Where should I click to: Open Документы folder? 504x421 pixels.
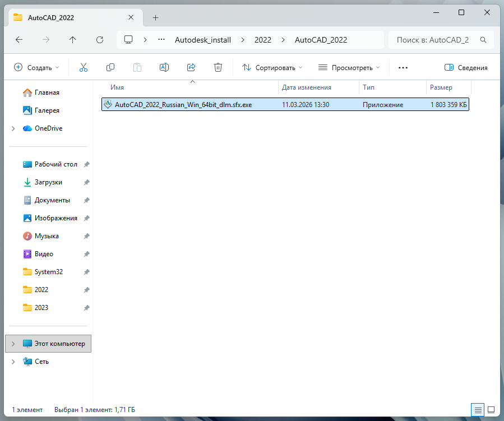pyautogui.click(x=52, y=201)
